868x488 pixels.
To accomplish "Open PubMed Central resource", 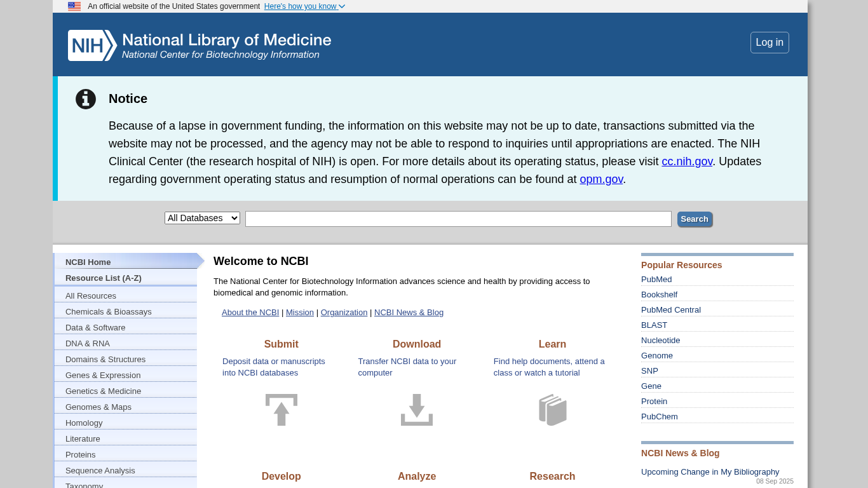I will click(671, 309).
